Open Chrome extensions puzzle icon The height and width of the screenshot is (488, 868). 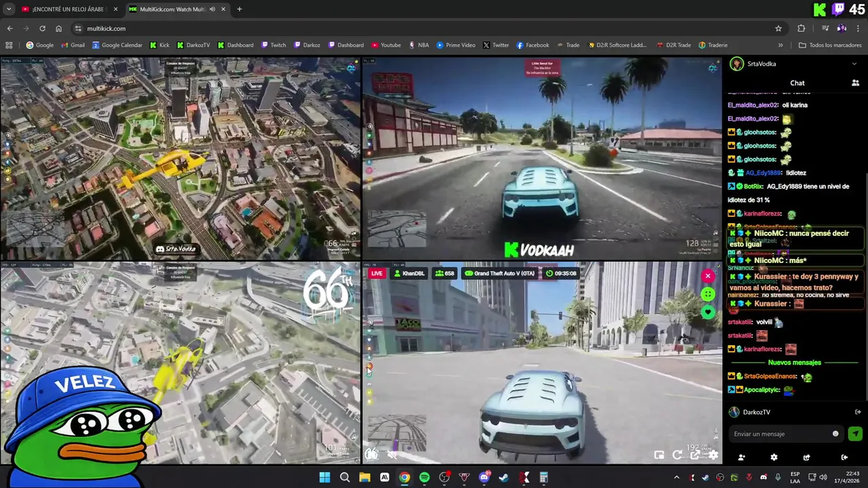pyautogui.click(x=802, y=28)
